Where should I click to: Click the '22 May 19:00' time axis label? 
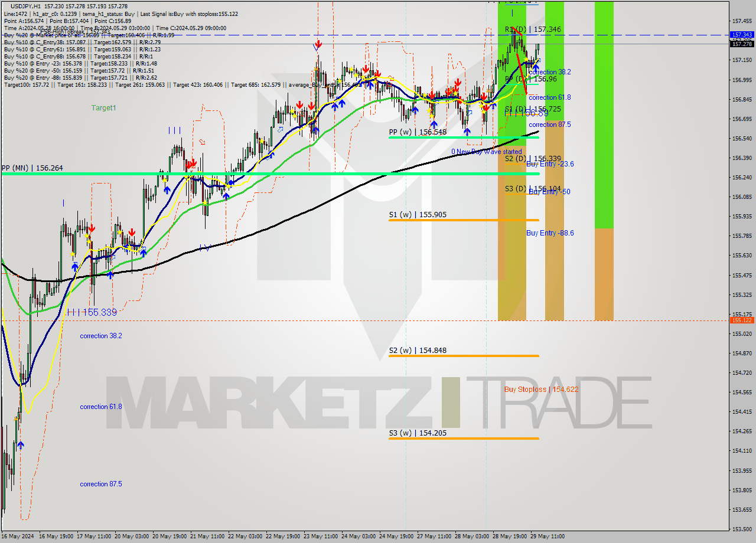coord(283,537)
